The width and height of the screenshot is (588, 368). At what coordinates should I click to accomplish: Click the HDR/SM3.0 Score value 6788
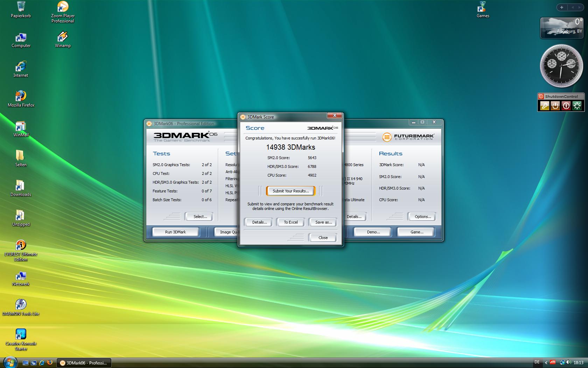(312, 166)
